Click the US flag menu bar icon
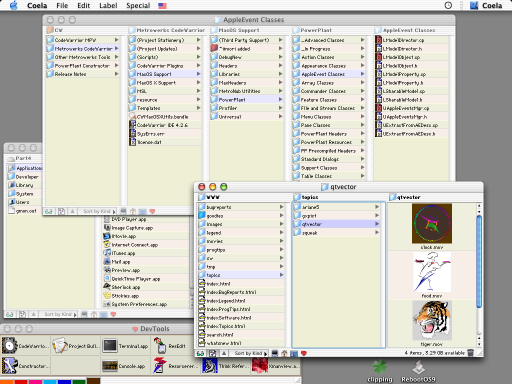 pos(162,6)
